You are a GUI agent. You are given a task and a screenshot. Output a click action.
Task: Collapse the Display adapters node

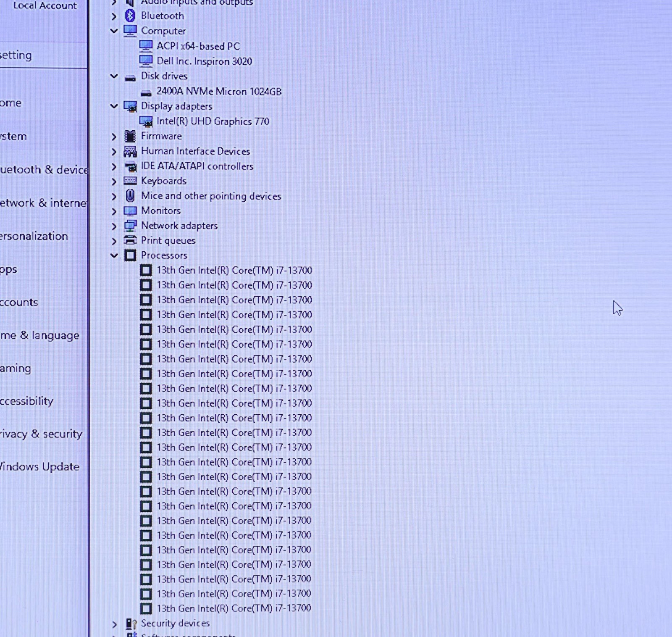point(114,106)
